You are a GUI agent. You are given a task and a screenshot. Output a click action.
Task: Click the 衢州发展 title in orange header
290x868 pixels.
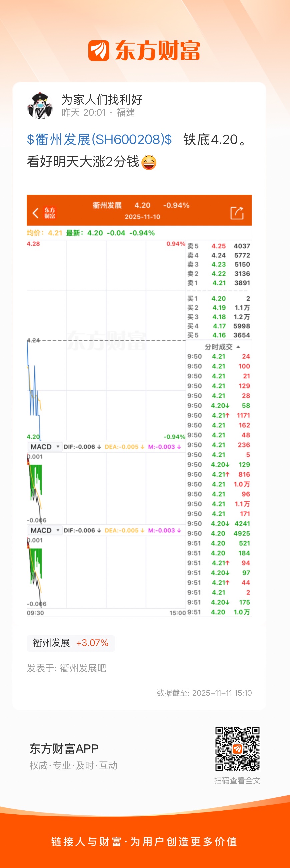(x=107, y=205)
